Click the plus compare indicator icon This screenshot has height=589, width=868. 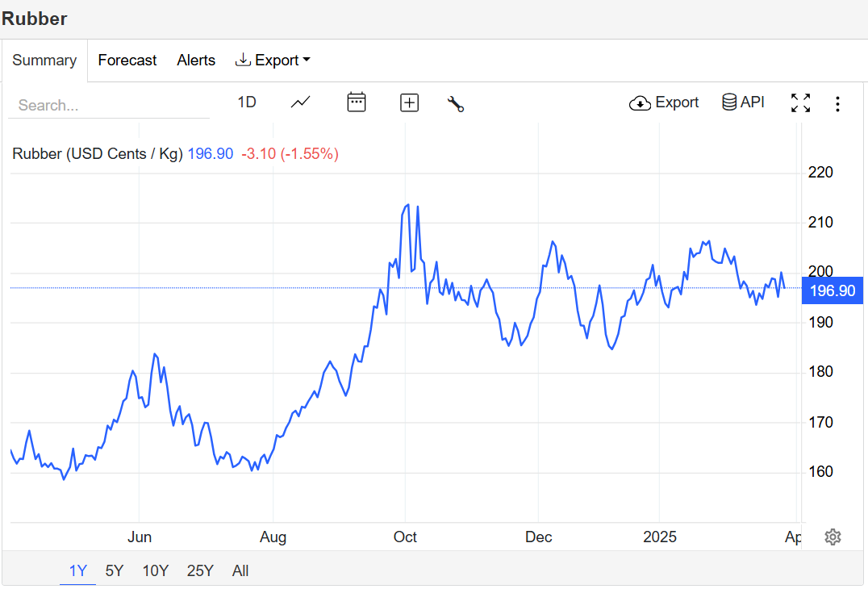coord(409,103)
